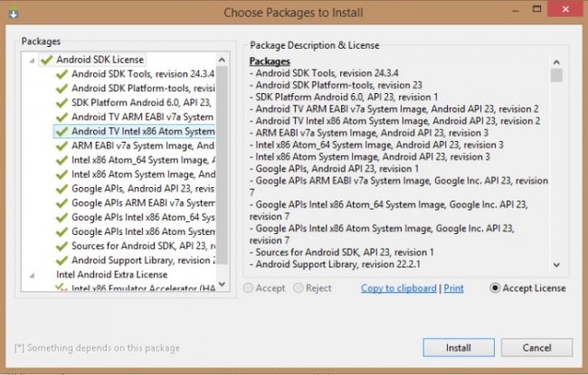The height and width of the screenshot is (375, 588).
Task: Select the Accept radio option
Action: coord(250,288)
